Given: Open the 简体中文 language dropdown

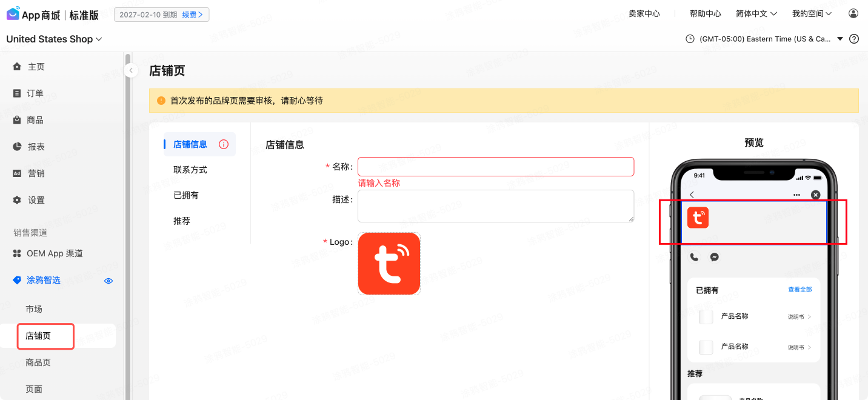Looking at the screenshot, I should click(x=756, y=13).
